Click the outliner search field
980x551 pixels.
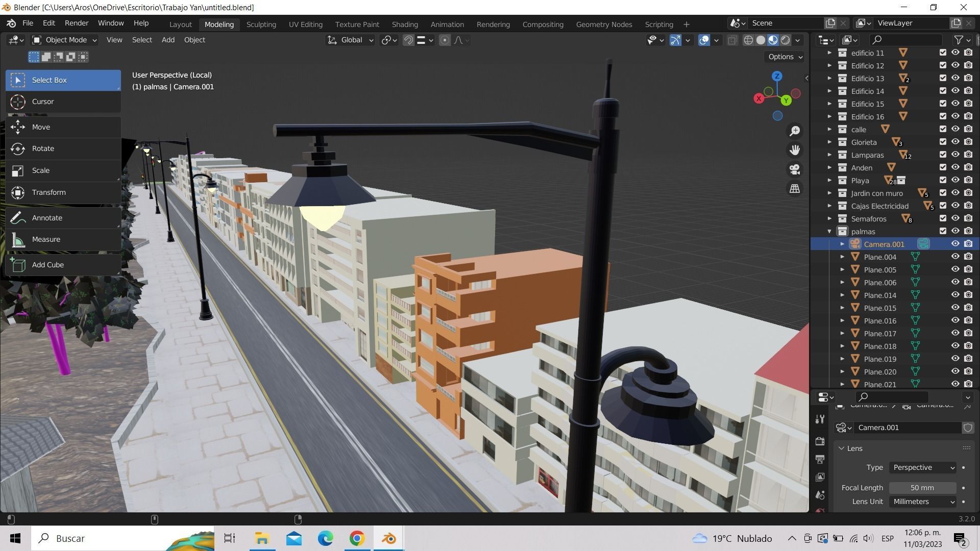tap(905, 40)
